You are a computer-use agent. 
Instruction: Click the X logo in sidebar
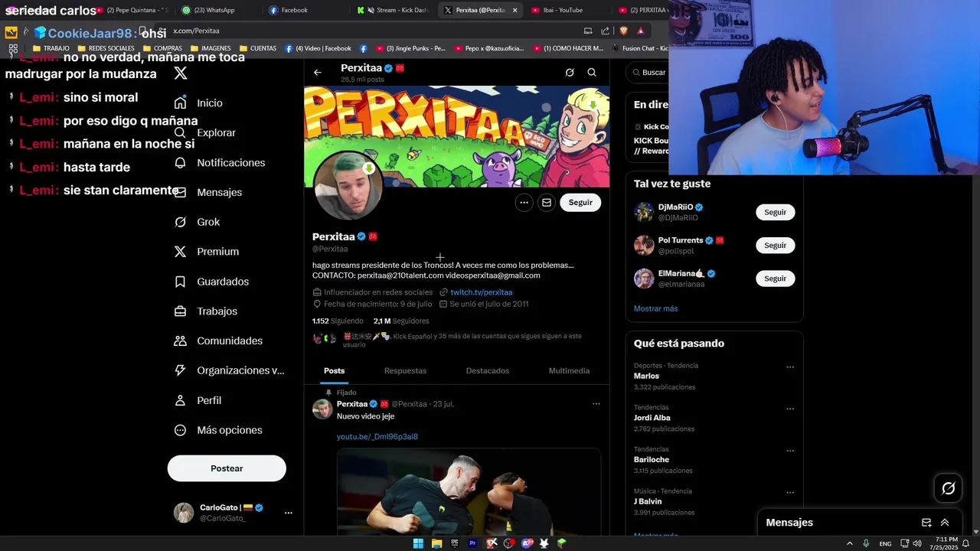click(181, 73)
